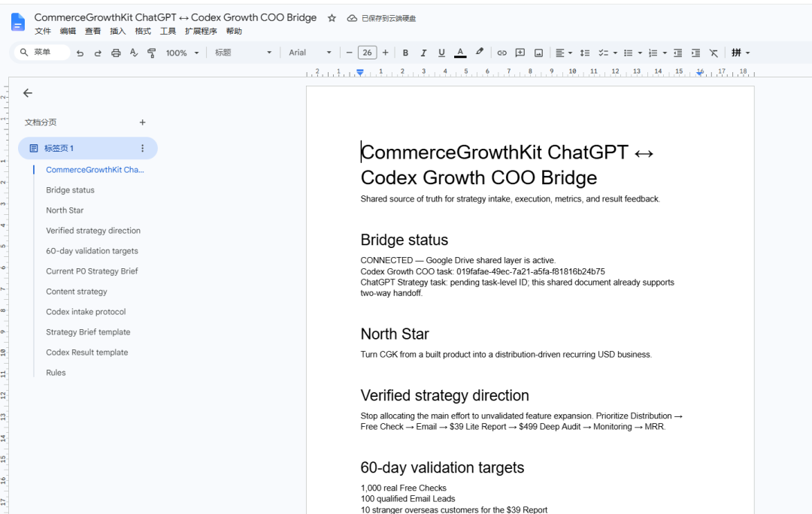The width and height of the screenshot is (812, 514).
Task: Increase the paragraph indent
Action: [x=695, y=53]
